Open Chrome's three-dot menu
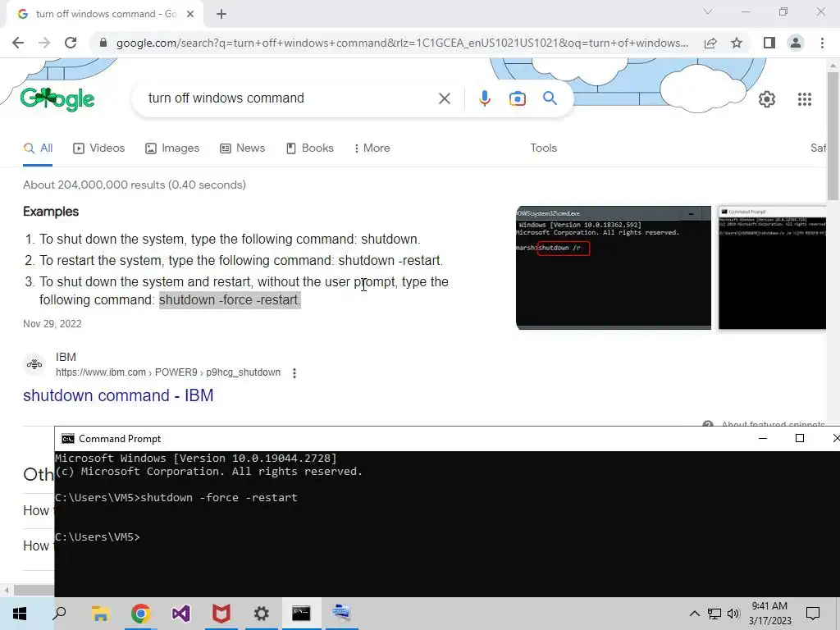Screen dimensions: 840x630 [822, 43]
